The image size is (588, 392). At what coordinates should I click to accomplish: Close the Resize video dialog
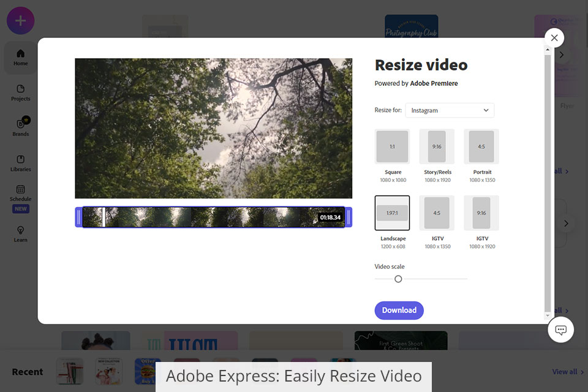pyautogui.click(x=554, y=37)
